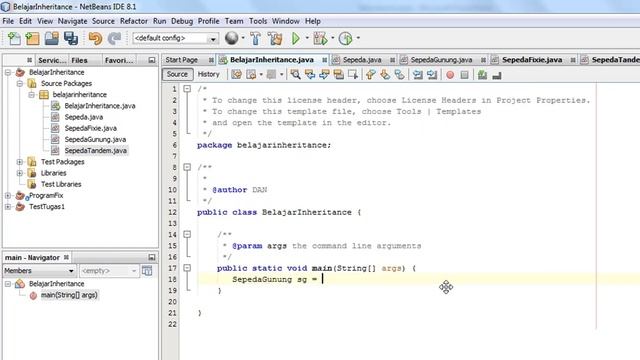The image size is (640, 360).
Task: Select SepedaTandem.java in project tree
Action: coord(96,151)
